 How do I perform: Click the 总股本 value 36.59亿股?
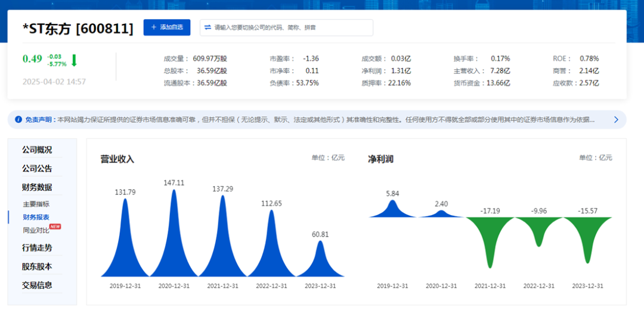point(212,70)
